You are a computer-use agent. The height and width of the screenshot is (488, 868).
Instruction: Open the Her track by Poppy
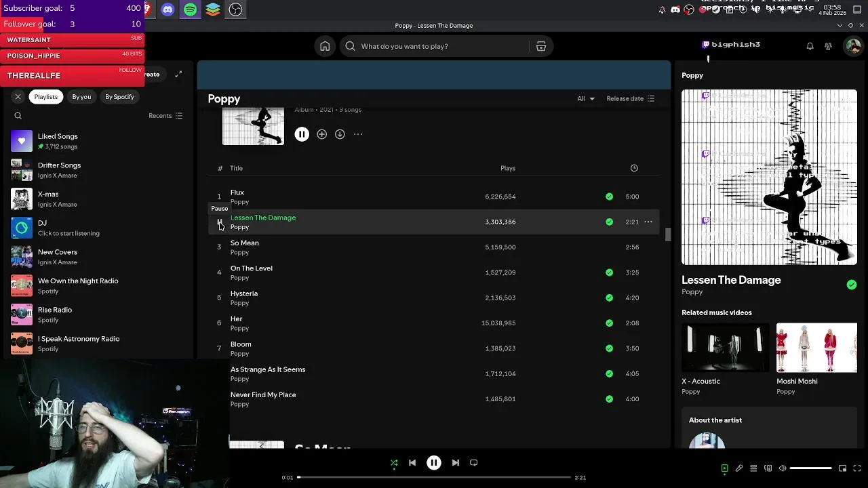pos(236,319)
